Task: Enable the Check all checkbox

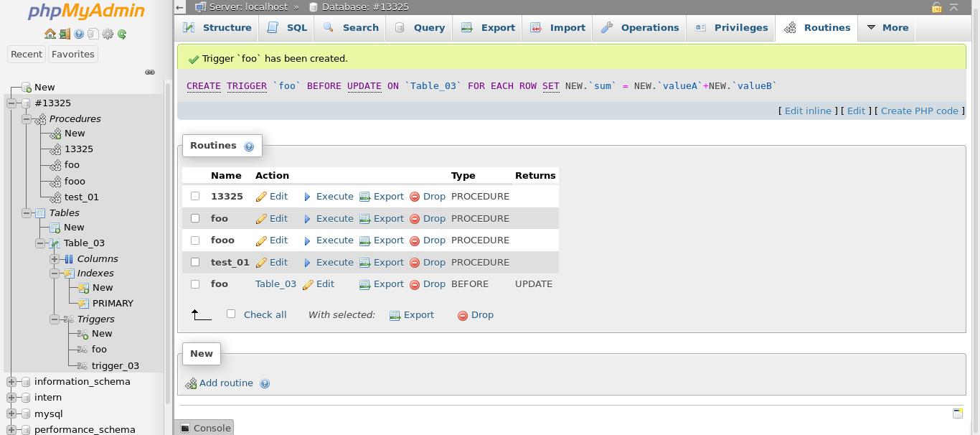Action: 230,314
